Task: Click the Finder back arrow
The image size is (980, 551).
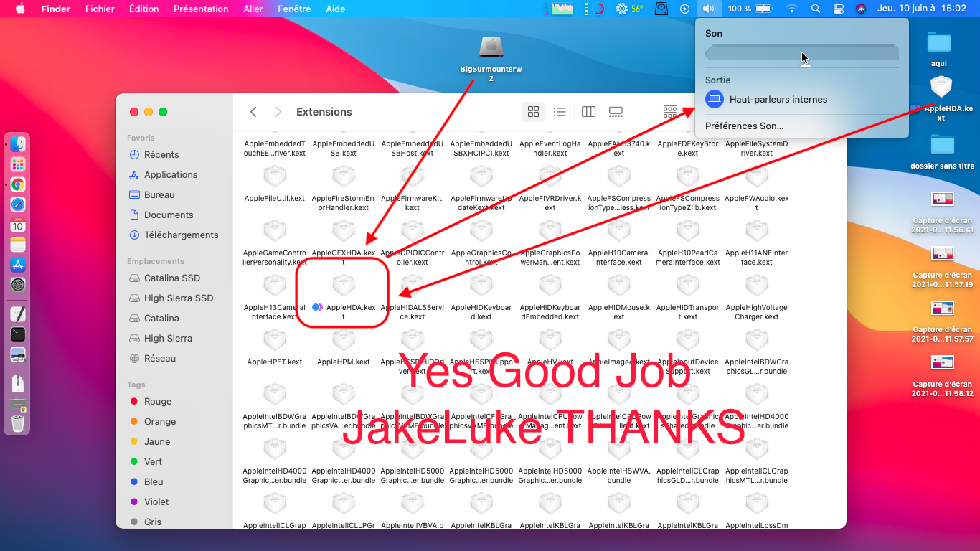Action: click(x=253, y=112)
